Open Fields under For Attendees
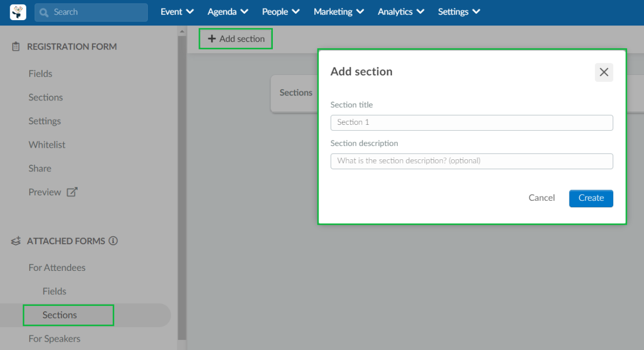 54,292
